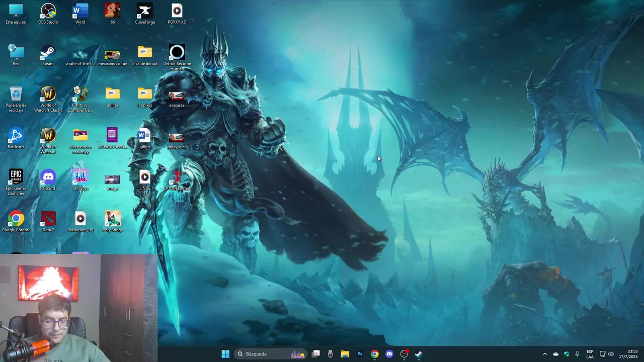This screenshot has width=644, height=362.
Task: Open Photoshop from the taskbar
Action: pyautogui.click(x=360, y=354)
